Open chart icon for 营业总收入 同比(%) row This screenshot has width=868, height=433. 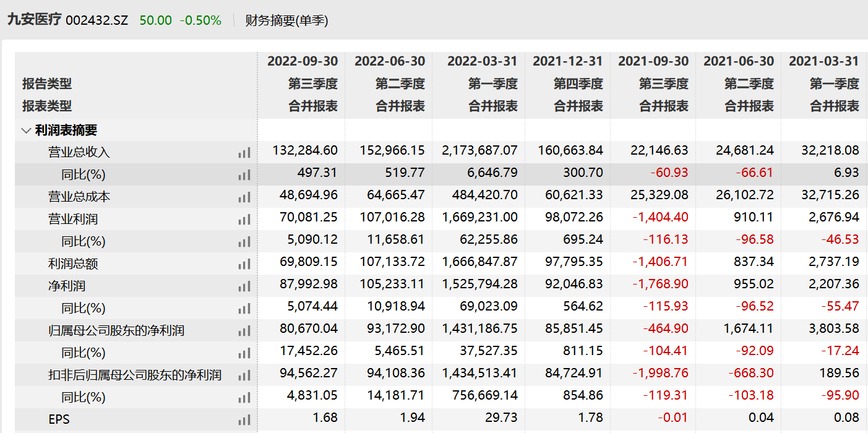[x=244, y=175]
